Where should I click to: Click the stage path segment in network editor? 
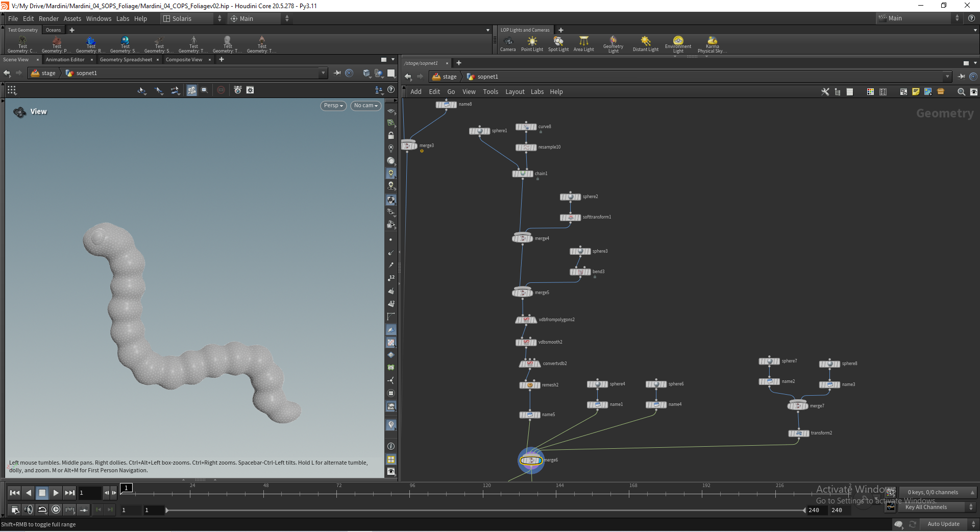(444, 77)
